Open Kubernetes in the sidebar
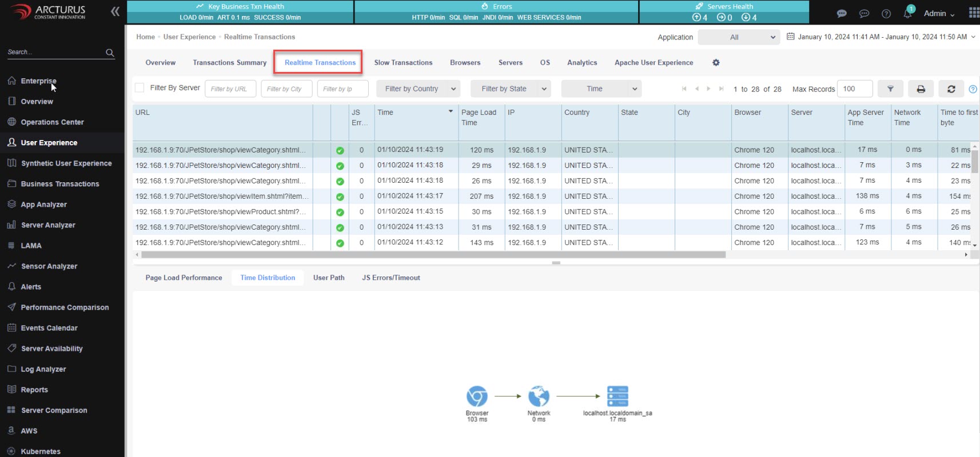Viewport: 980px width, 457px height. click(41, 451)
